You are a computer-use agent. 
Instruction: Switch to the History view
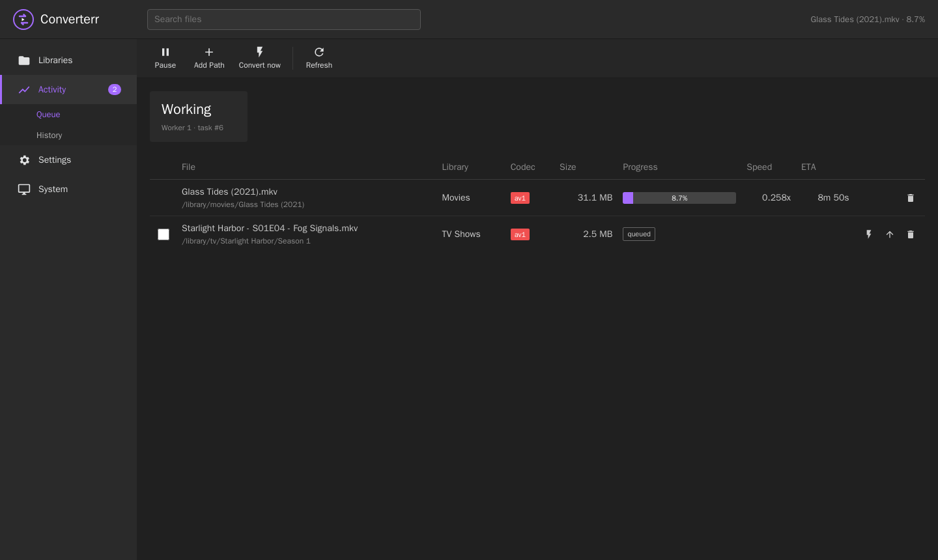click(x=50, y=135)
